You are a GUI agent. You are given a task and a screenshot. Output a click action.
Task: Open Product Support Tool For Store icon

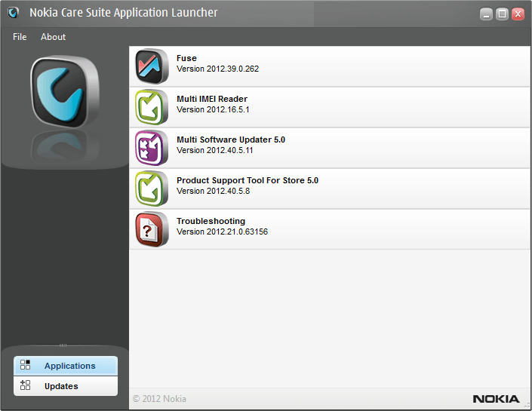(152, 189)
